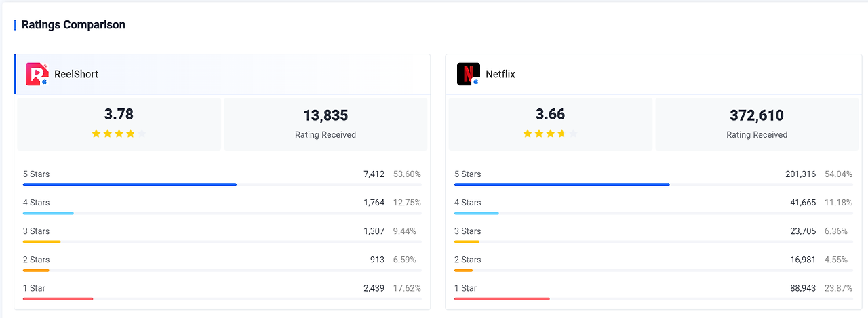Screen dimensions: 868x318
Task: Click the ReelShort "1 Star" label
Action: (x=34, y=288)
